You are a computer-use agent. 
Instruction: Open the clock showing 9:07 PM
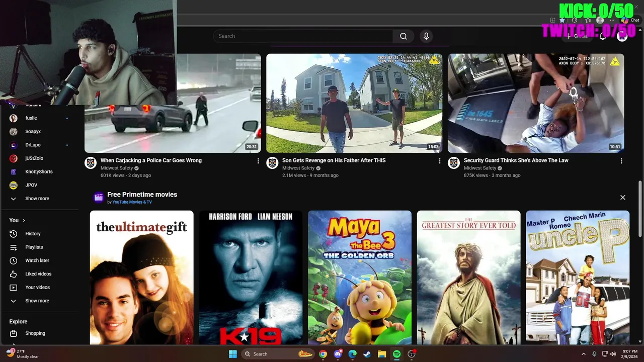click(x=629, y=354)
